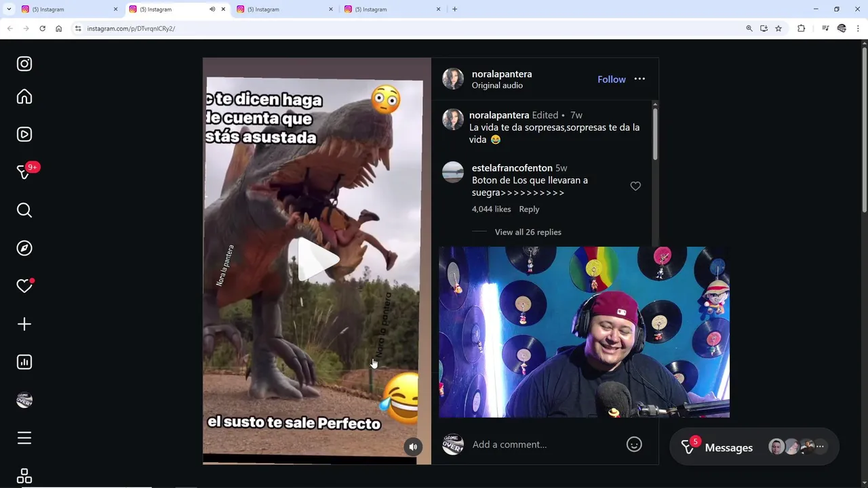Open the emoji picker in comment box

point(634,445)
